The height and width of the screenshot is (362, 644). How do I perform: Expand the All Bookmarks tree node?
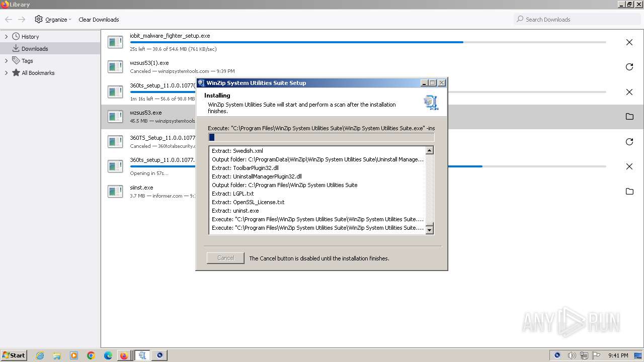[x=6, y=73]
